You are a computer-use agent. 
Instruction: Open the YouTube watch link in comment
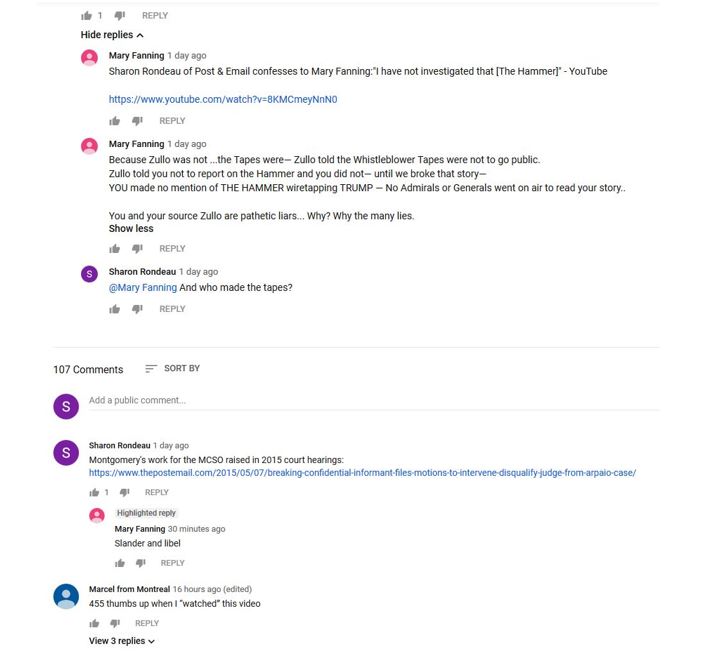223,100
